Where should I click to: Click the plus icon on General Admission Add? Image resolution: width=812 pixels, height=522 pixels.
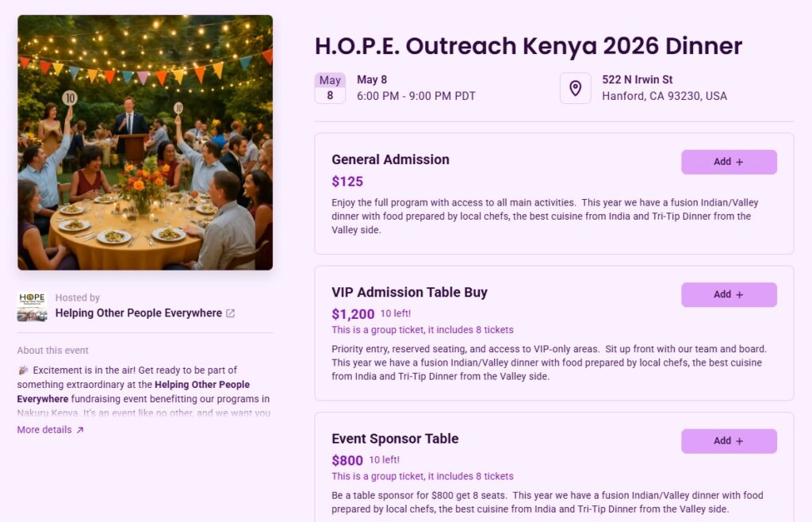740,162
